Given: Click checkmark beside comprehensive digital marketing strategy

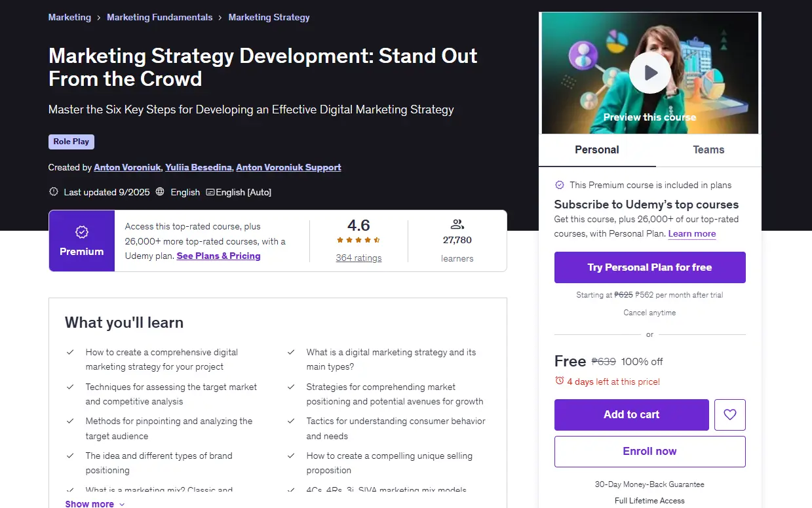Looking at the screenshot, I should (70, 352).
